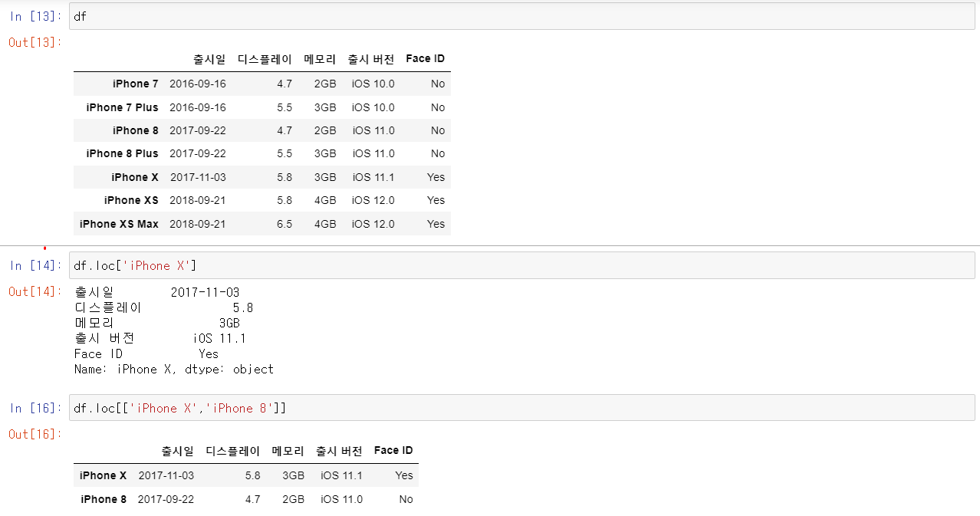The width and height of the screenshot is (980, 516).
Task: Click the 2GB value in the Out[16] table
Action: 293,499
